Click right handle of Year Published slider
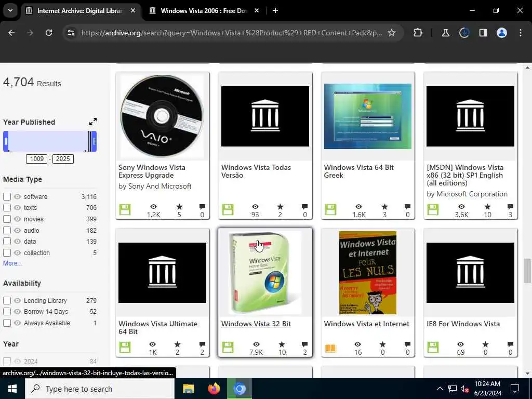532x399 pixels. point(94,141)
